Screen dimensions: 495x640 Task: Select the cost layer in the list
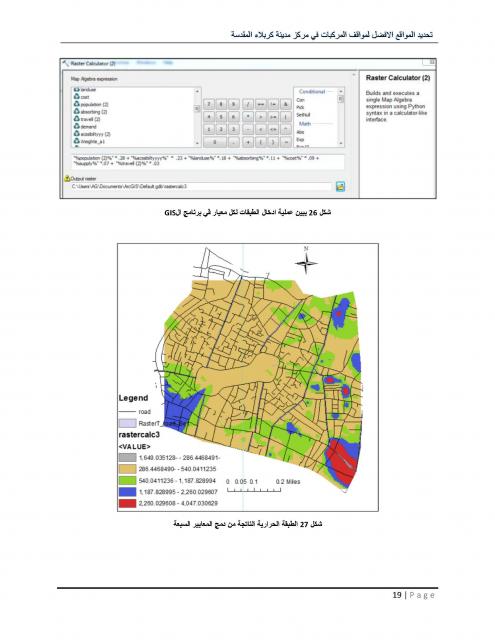[x=85, y=97]
